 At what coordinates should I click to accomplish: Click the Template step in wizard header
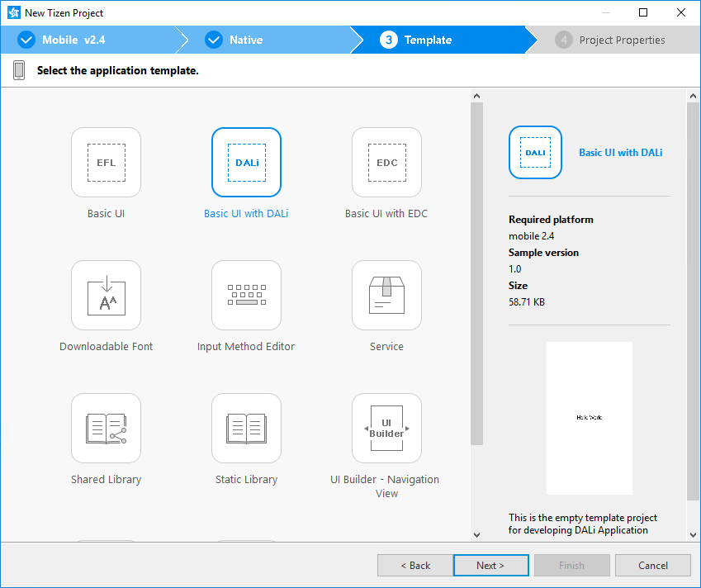[x=427, y=40]
